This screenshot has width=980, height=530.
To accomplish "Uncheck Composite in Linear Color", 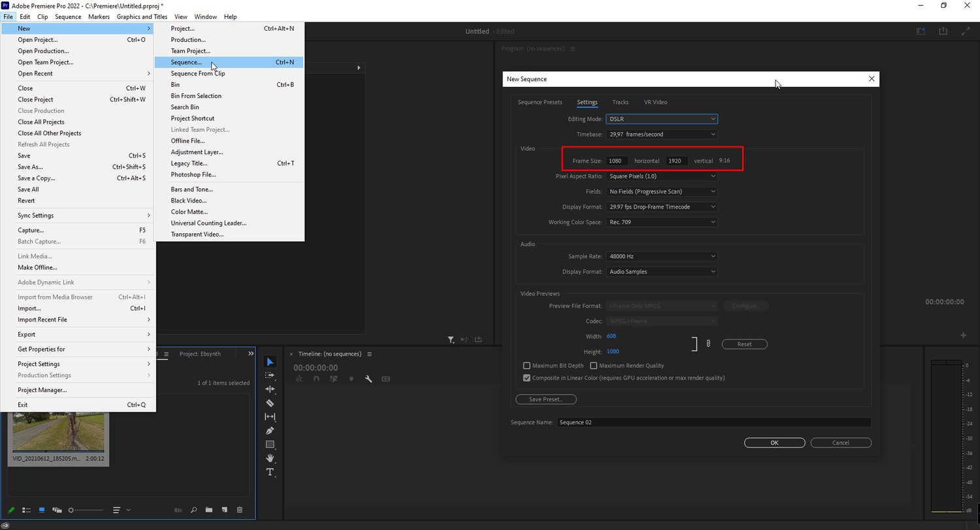I will click(x=527, y=378).
